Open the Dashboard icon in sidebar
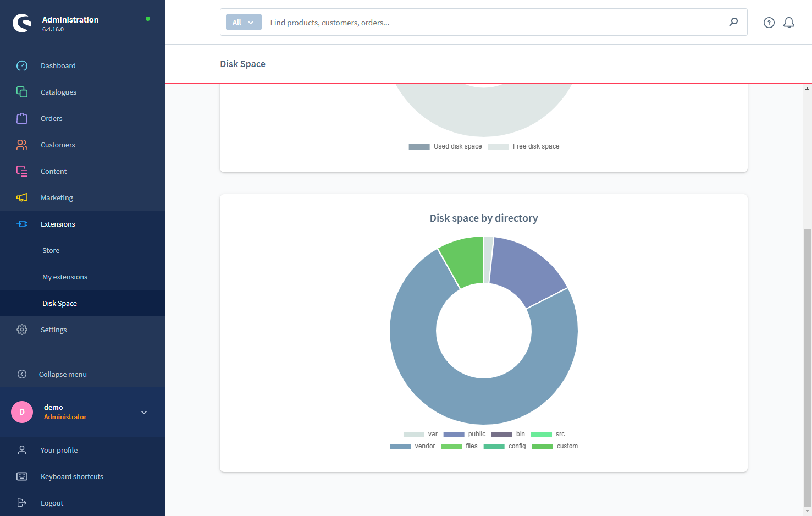 pos(22,65)
